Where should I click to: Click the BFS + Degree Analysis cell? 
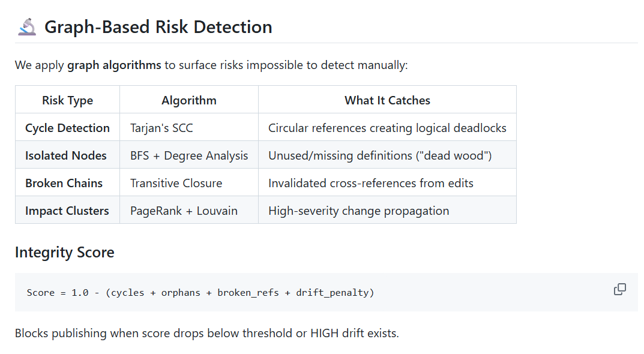point(189,155)
